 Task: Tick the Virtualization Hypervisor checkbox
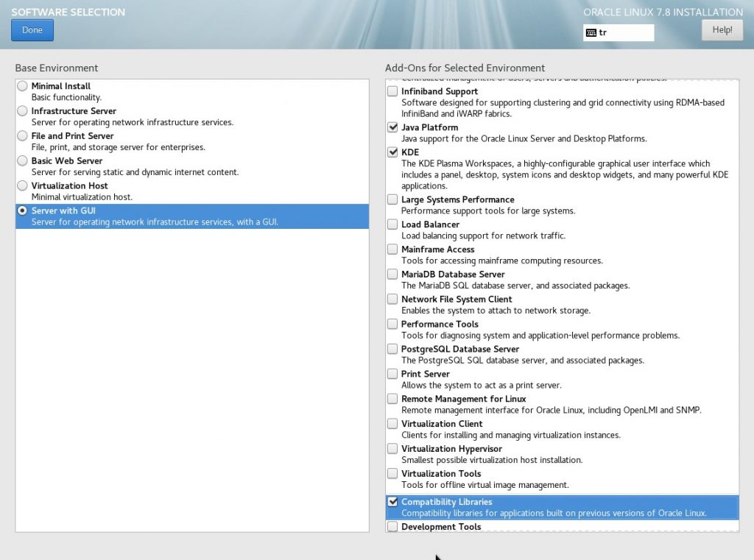pos(393,449)
